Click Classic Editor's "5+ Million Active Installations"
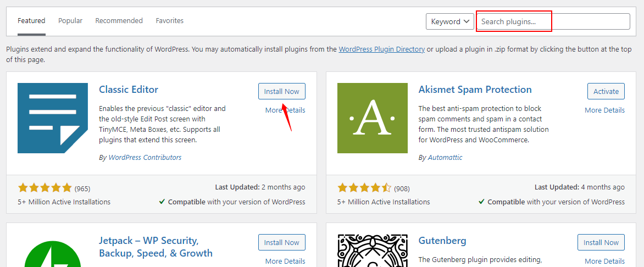This screenshot has height=267, width=644. tap(64, 202)
